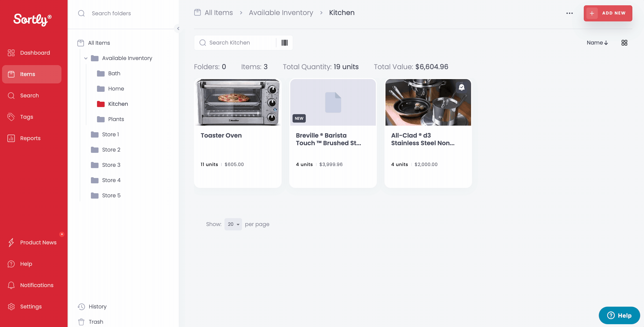Open the Tags page
Image resolution: width=644 pixels, height=327 pixels.
31,117
